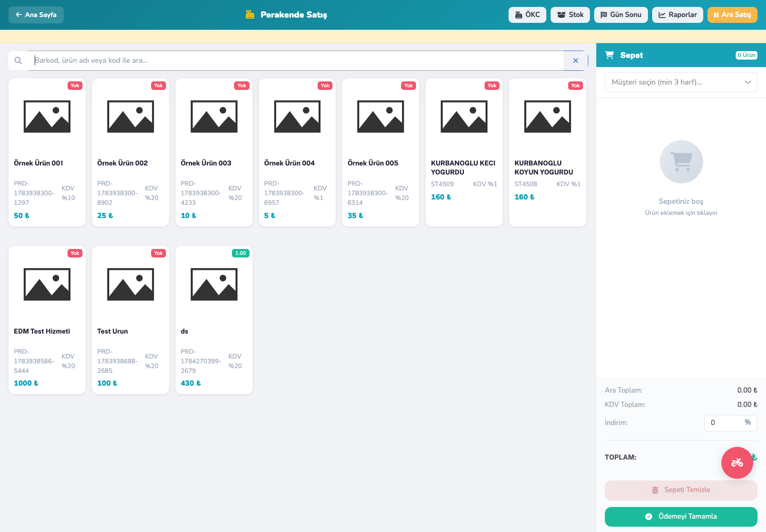Click the KDV Toplam label
Image resolution: width=766 pixels, height=532 pixels.
pos(625,405)
